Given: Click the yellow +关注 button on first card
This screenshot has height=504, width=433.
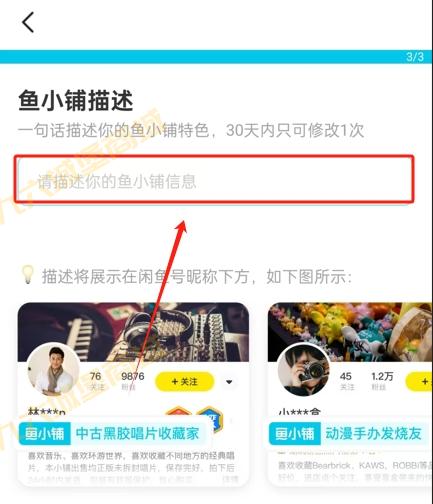Looking at the screenshot, I should (x=184, y=381).
